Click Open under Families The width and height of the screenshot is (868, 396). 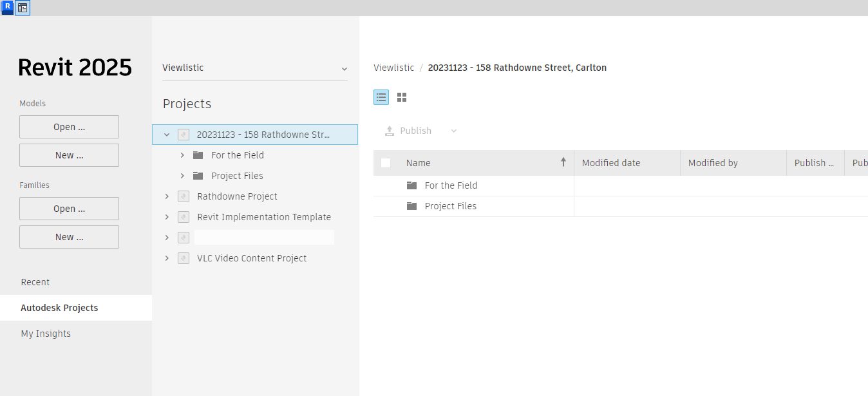[69, 209]
